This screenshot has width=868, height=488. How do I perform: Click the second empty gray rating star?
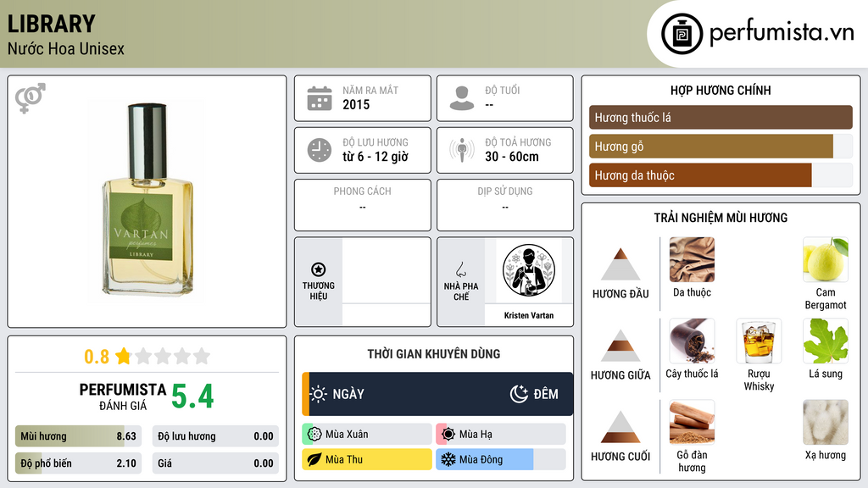163,356
